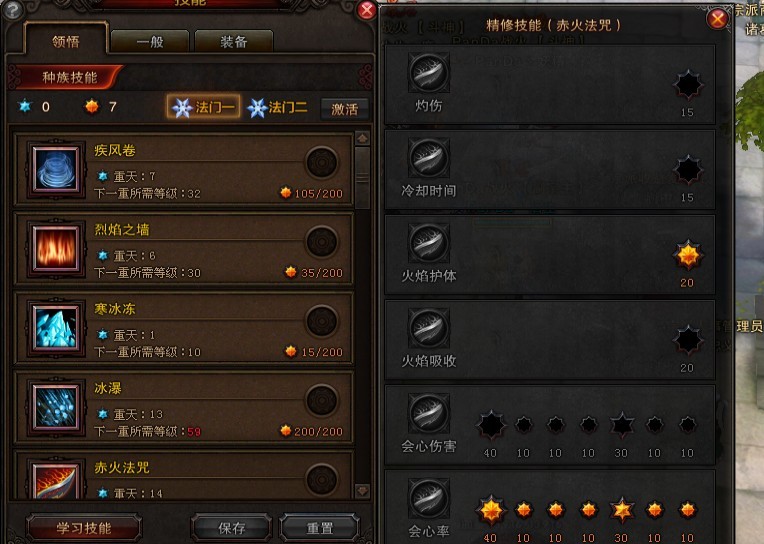Select the 火焰护体 refinement icon
Screen dimensions: 764x544
click(x=428, y=243)
